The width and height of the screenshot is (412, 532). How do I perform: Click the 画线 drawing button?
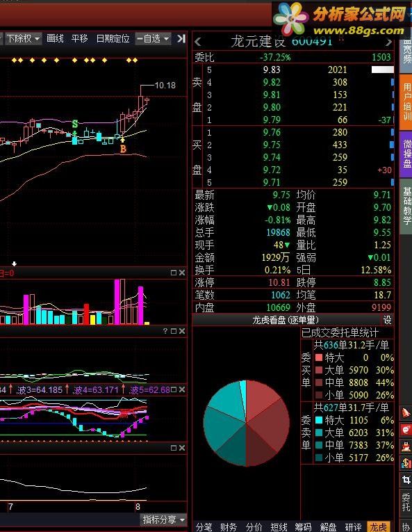tap(55, 38)
